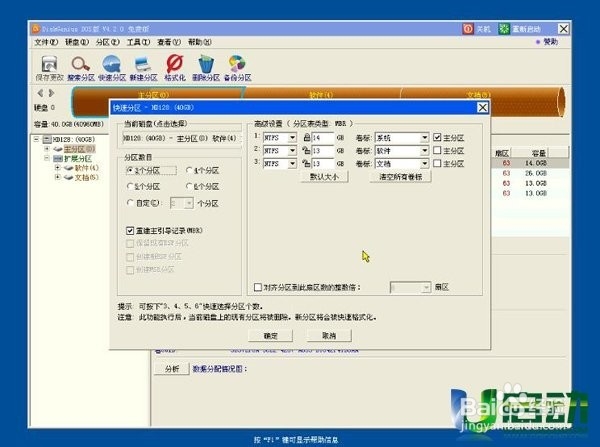Click the current disk selector field

[182, 138]
